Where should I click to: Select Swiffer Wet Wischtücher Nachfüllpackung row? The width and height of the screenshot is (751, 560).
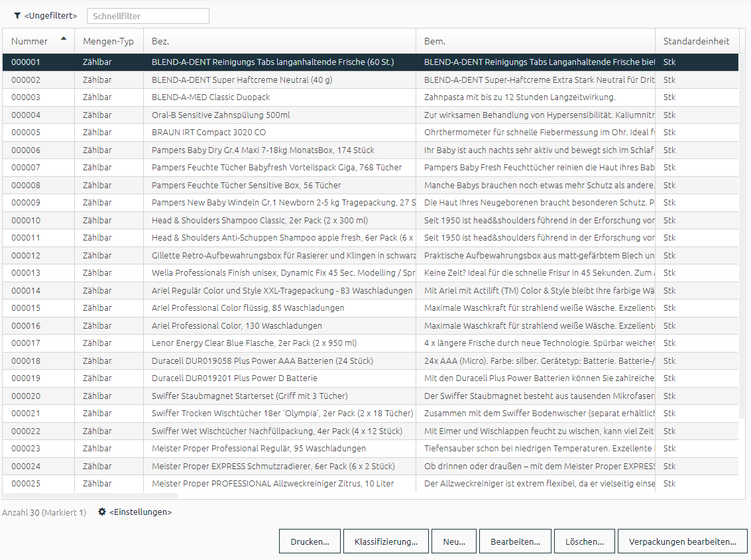371,431
